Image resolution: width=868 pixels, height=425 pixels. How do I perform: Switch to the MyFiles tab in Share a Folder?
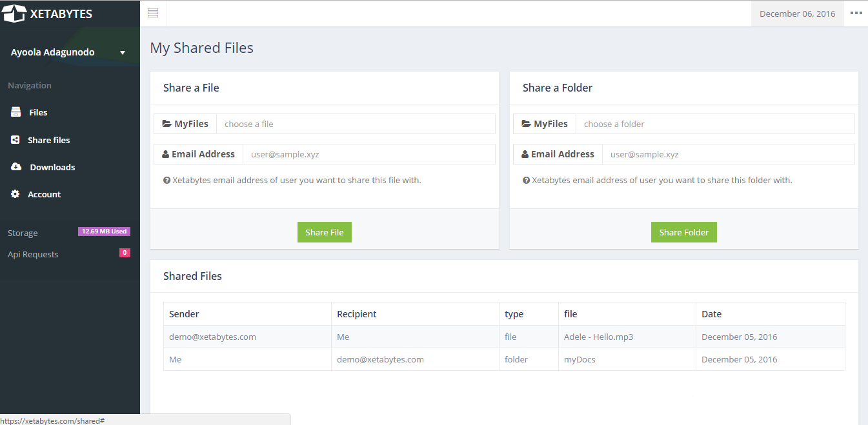[x=544, y=123]
